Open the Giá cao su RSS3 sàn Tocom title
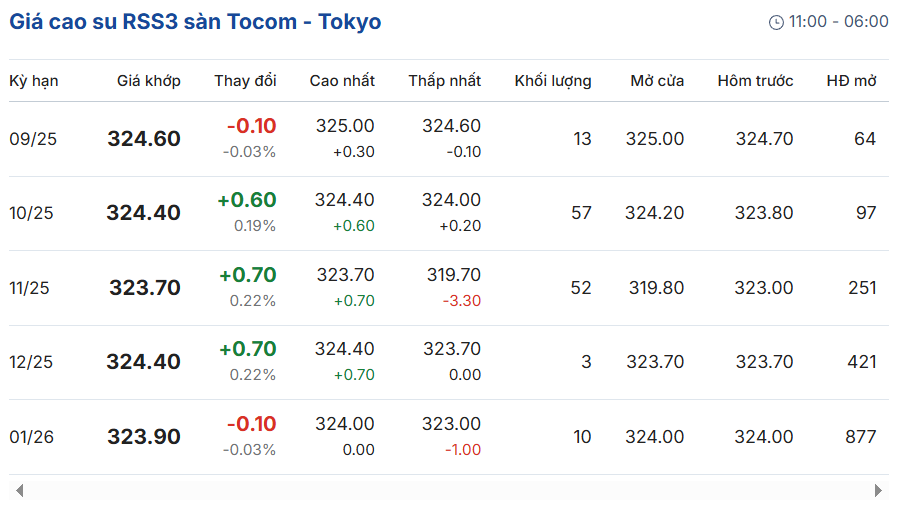Viewport: 913px width, 507px height. coord(195,22)
